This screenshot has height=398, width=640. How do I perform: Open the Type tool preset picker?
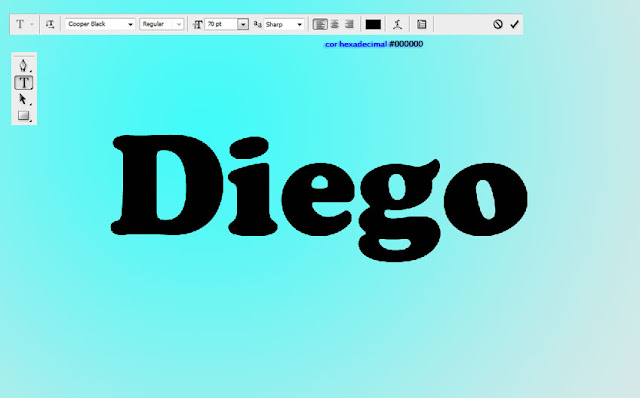coord(24,24)
